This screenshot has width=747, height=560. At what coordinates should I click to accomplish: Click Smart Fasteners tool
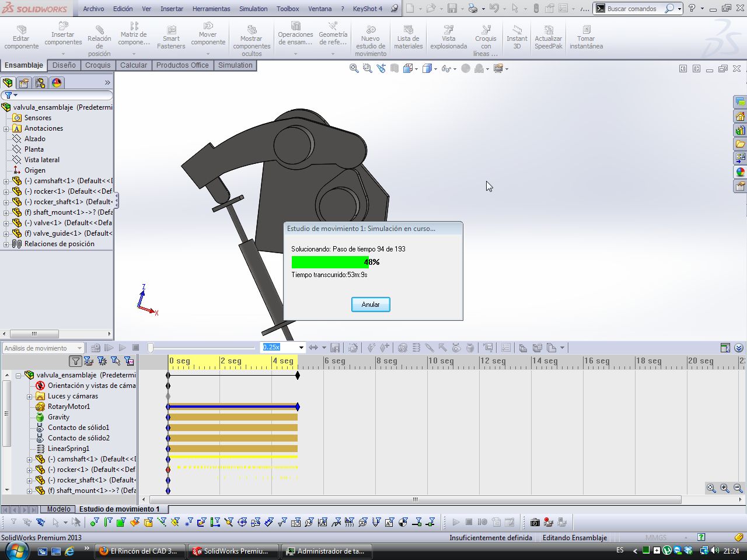pyautogui.click(x=171, y=37)
